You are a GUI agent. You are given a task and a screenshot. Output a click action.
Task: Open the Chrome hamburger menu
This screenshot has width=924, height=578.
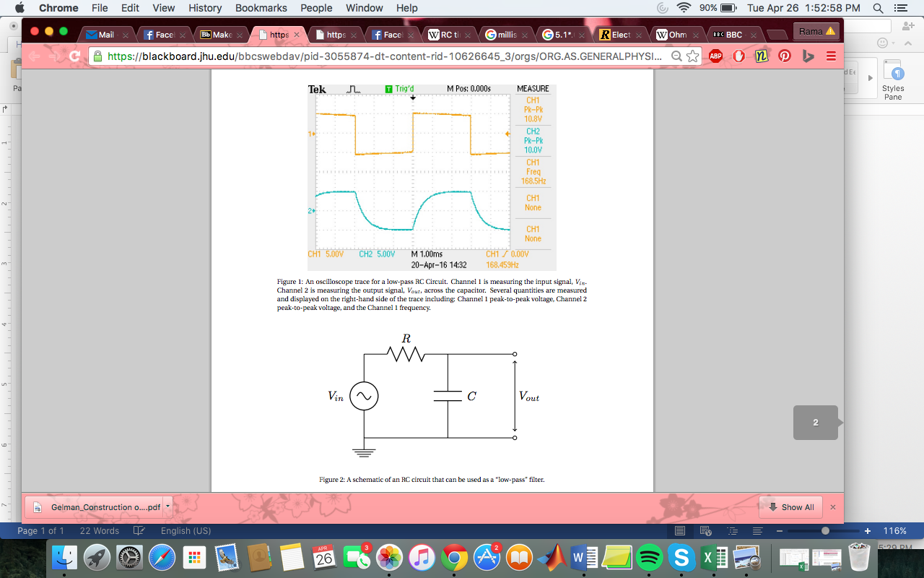point(831,56)
